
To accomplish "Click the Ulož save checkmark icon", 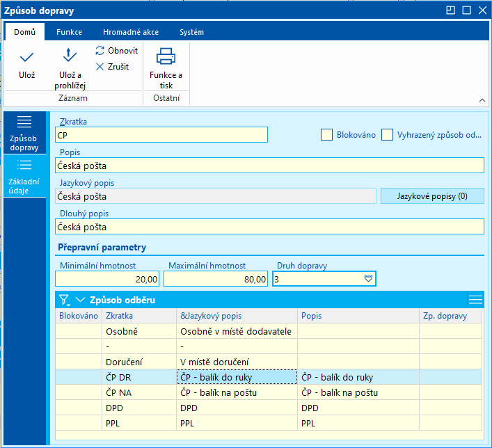I will 26,57.
